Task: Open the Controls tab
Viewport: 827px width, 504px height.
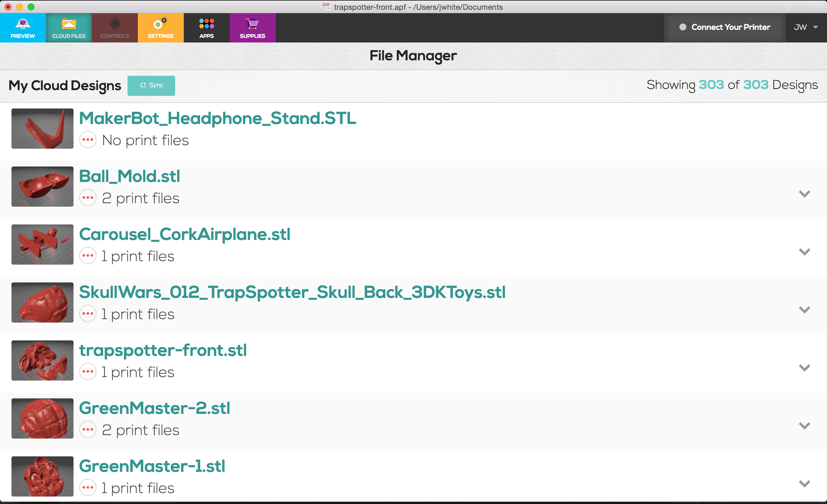Action: (x=115, y=28)
